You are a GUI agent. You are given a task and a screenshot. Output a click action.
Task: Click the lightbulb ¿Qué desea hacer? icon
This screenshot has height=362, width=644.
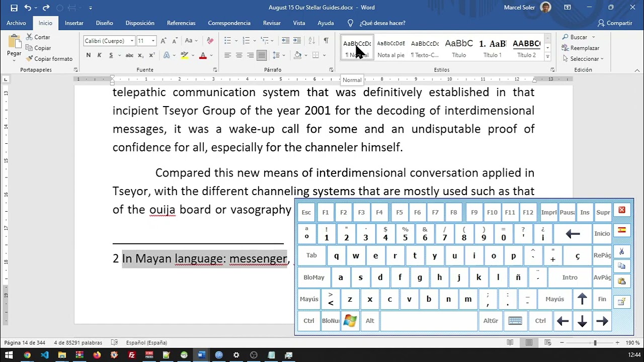click(351, 23)
